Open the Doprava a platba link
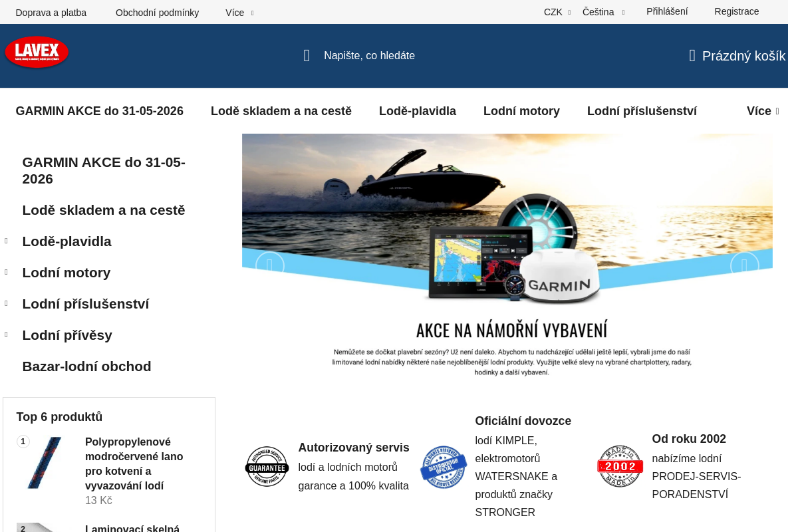 51,13
